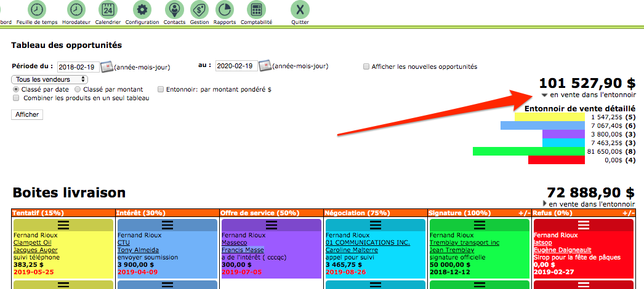Open the Configuration gear icon
Viewport: 644px width, 289px height.
pos(142,10)
